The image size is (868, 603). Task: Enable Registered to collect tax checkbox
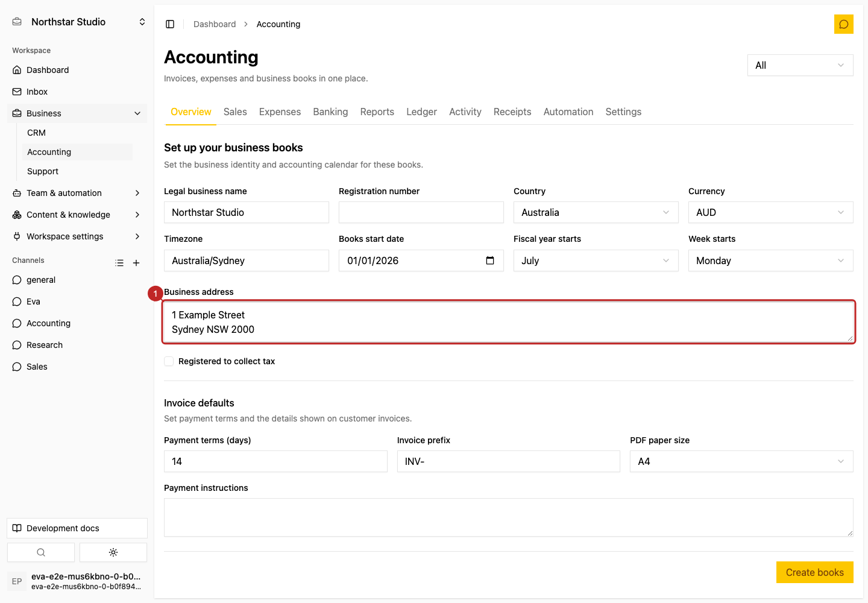click(169, 361)
